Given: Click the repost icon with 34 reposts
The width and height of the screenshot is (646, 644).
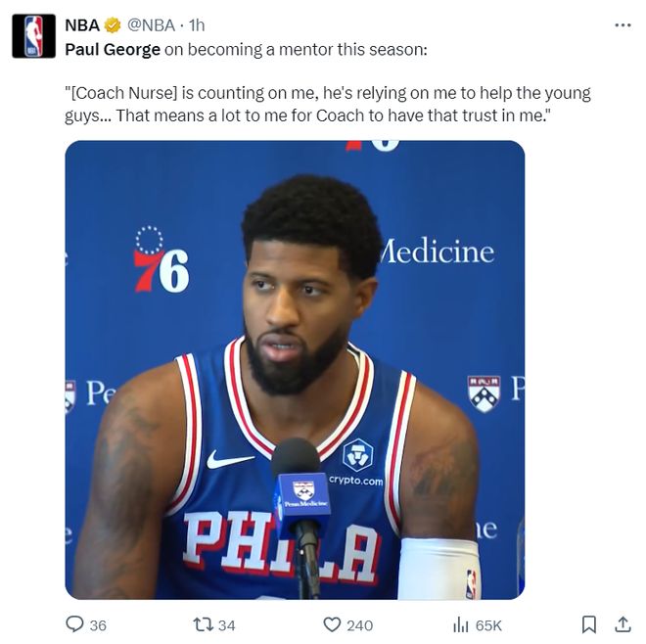Looking at the screenshot, I should pyautogui.click(x=204, y=624).
